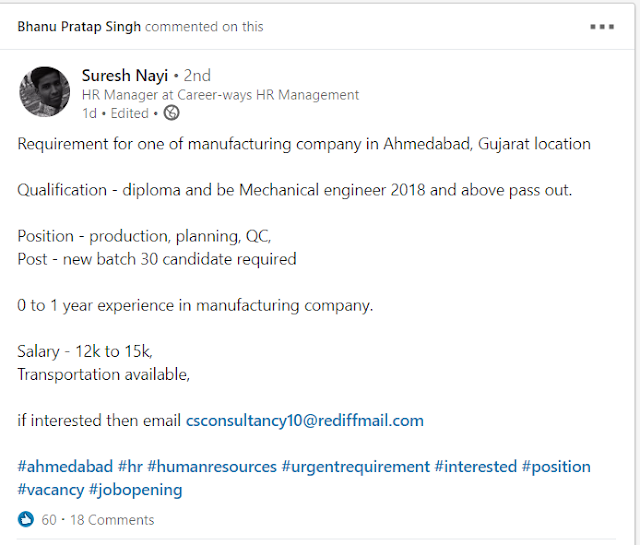Open the #jobopening hashtag

(x=135, y=490)
